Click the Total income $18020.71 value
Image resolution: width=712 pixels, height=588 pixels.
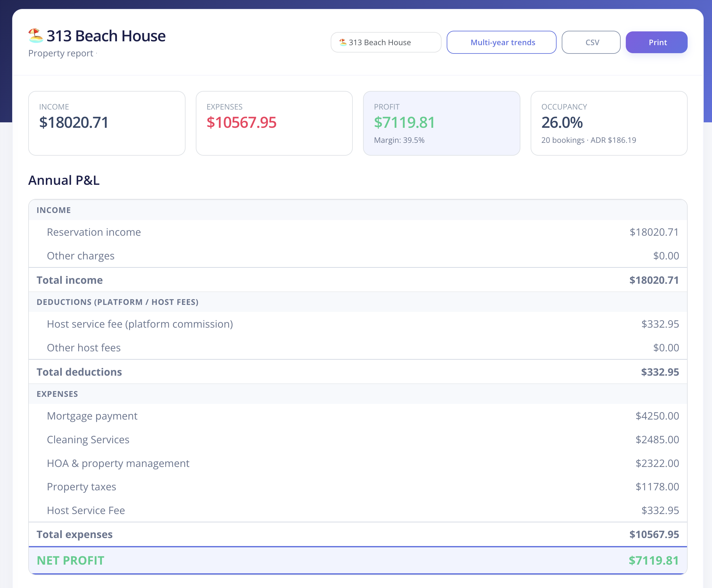click(x=654, y=280)
